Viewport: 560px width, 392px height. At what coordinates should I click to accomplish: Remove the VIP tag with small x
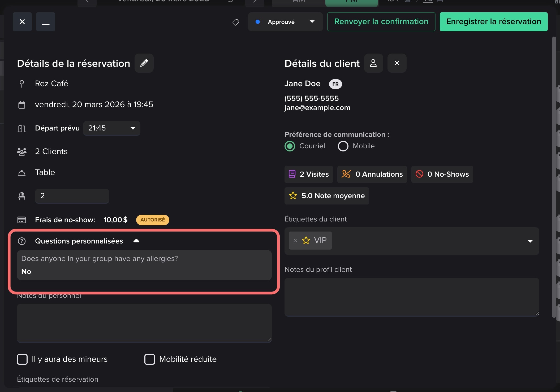click(295, 241)
